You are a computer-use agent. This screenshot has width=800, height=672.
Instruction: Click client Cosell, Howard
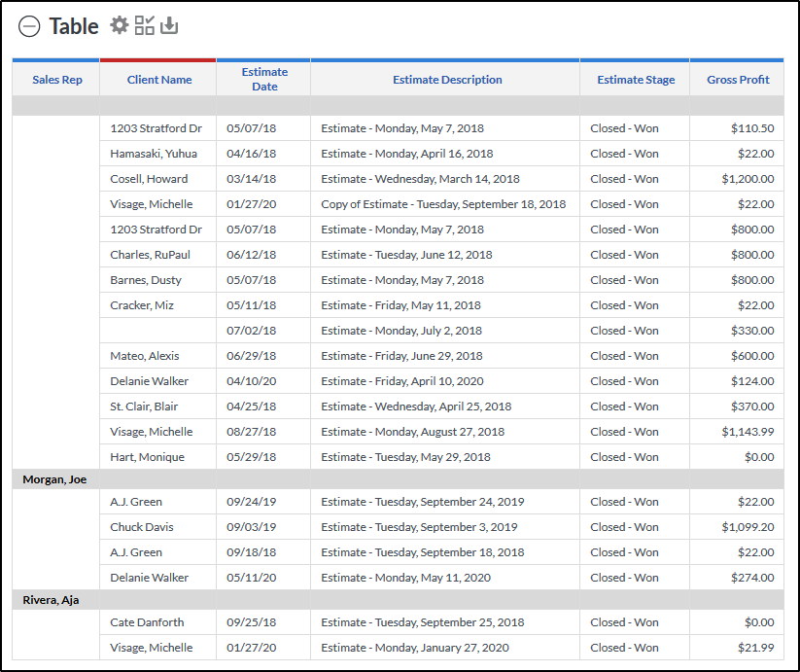(149, 179)
